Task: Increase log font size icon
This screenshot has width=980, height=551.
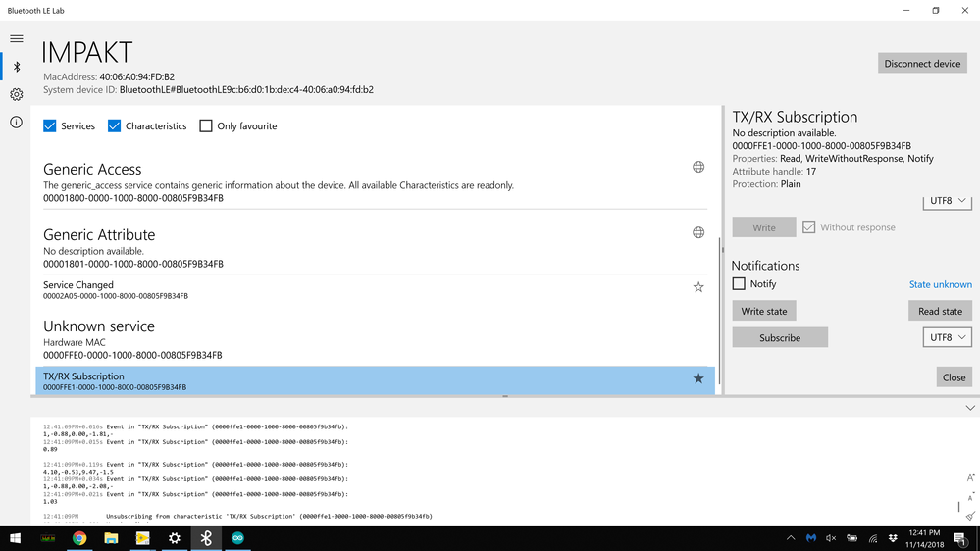Action: coord(970,477)
